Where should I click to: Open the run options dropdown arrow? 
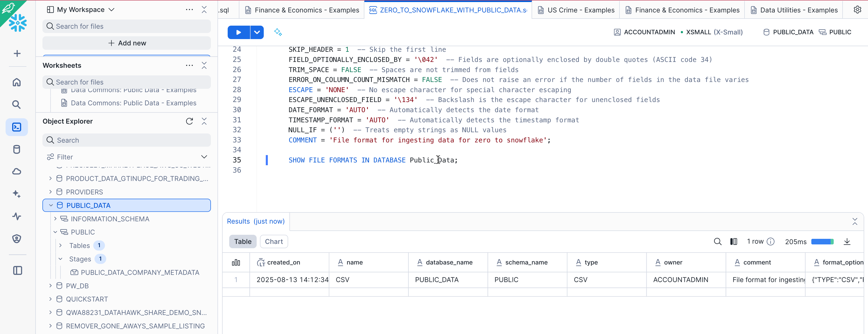[x=257, y=32]
